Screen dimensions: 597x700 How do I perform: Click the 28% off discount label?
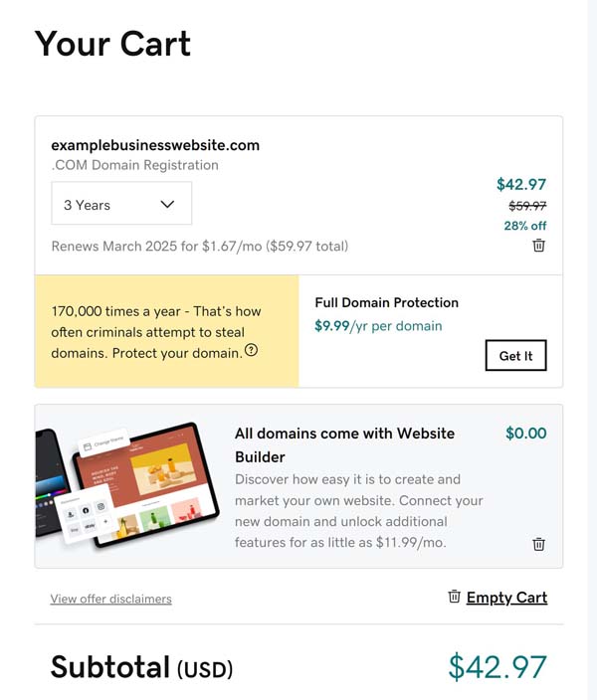[525, 226]
